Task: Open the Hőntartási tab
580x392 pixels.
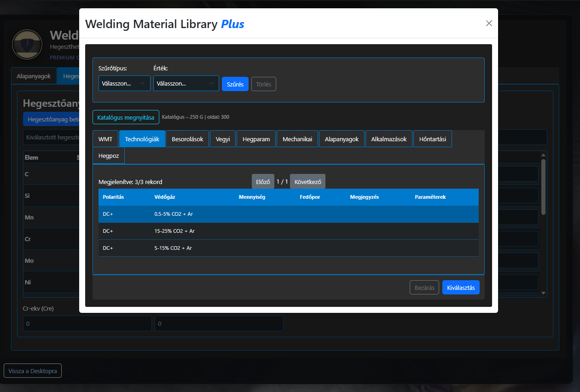Action: point(433,139)
